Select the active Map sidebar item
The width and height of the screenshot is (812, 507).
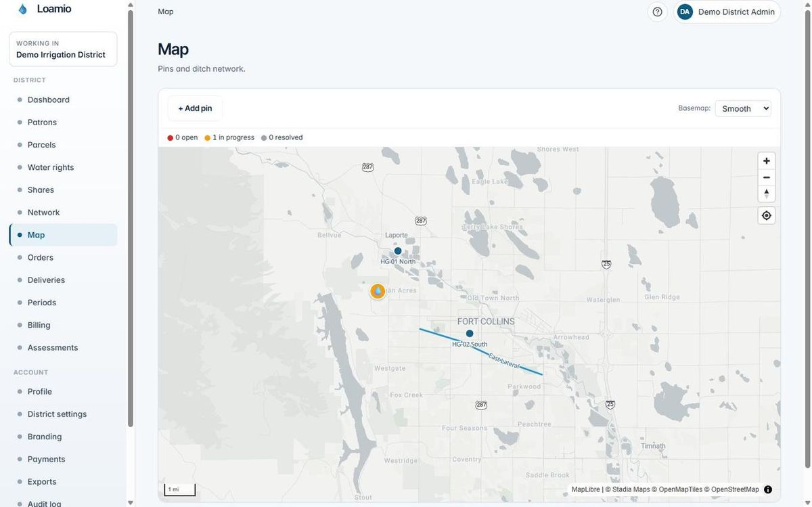click(x=63, y=235)
